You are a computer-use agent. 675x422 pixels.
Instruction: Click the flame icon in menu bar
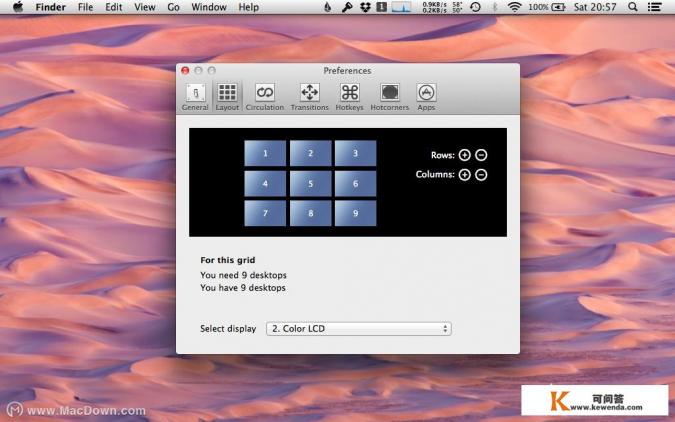328,7
